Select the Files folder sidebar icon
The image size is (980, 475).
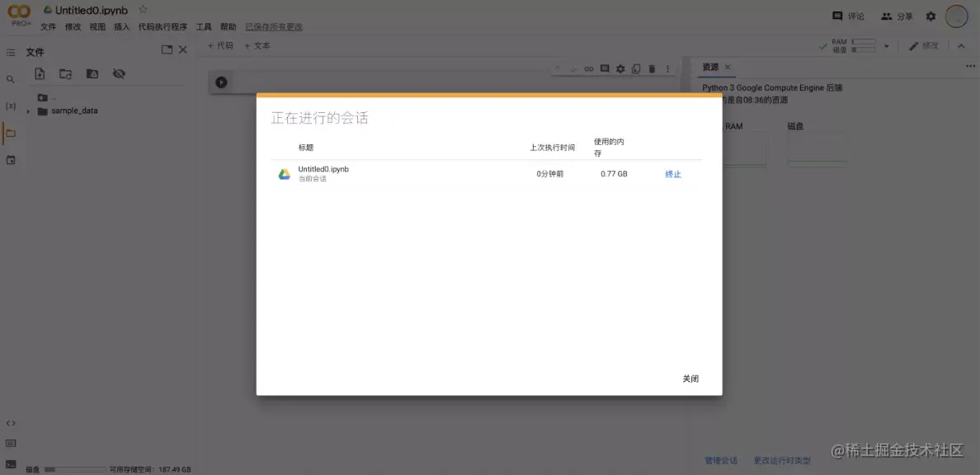(11, 133)
